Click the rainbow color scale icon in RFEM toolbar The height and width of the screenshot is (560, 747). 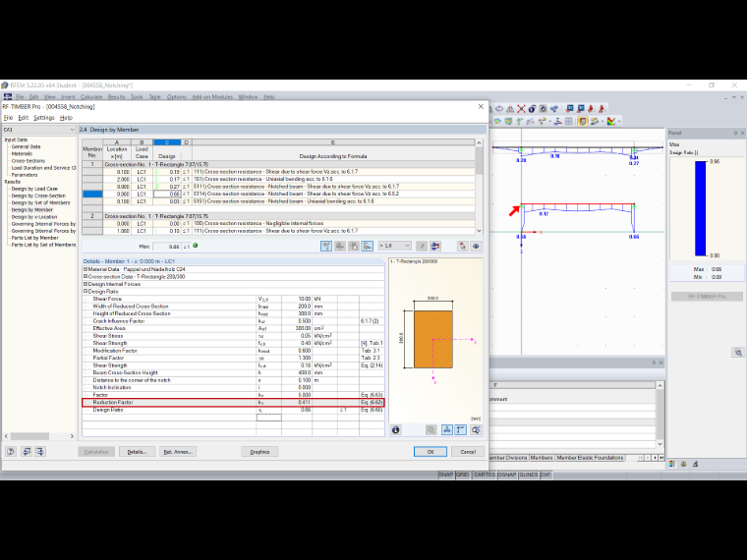point(610,122)
